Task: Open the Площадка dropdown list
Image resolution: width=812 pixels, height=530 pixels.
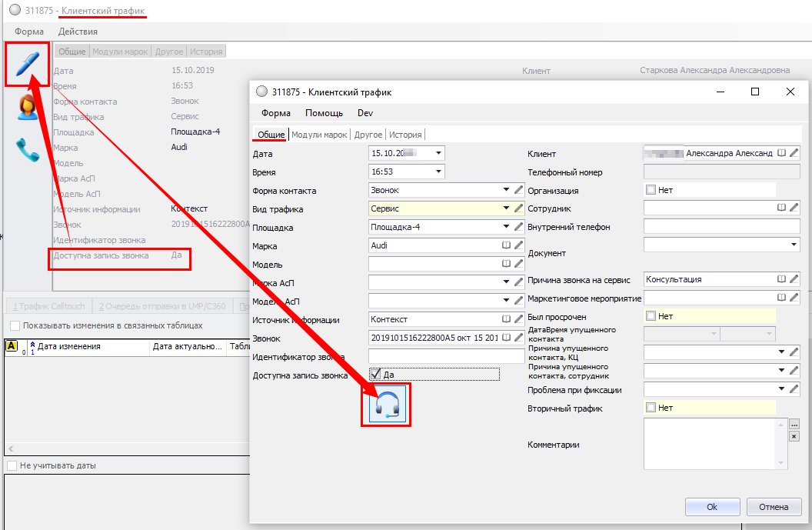Action: click(x=506, y=227)
